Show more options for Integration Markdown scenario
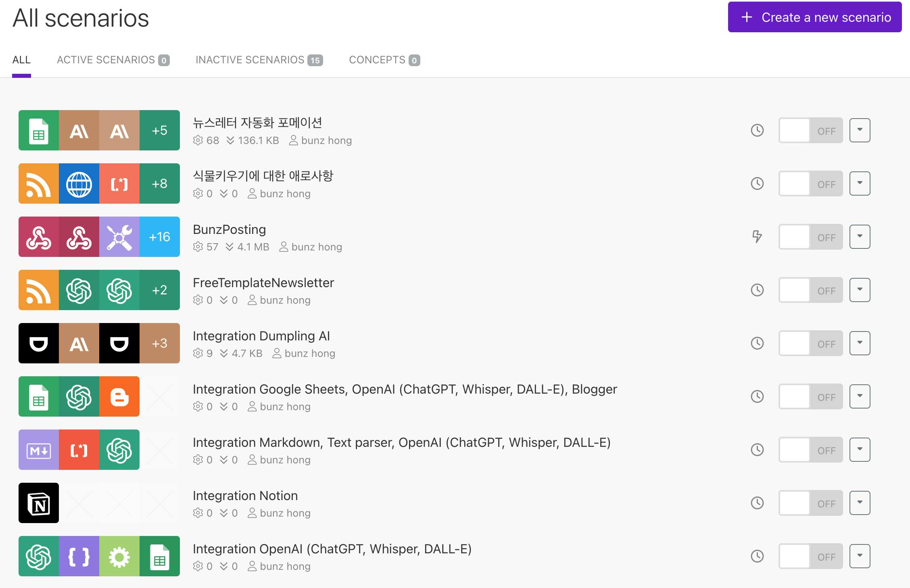910x588 pixels. pyautogui.click(x=860, y=450)
